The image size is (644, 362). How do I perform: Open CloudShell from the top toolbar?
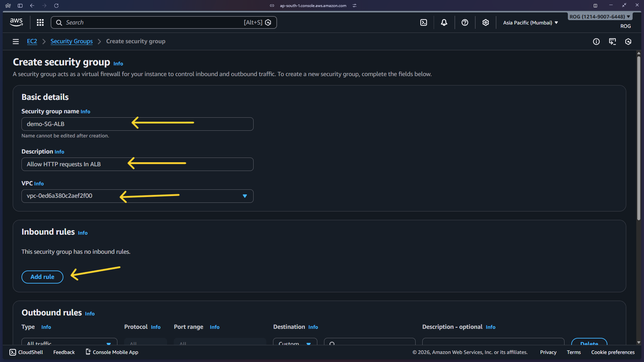(x=424, y=22)
